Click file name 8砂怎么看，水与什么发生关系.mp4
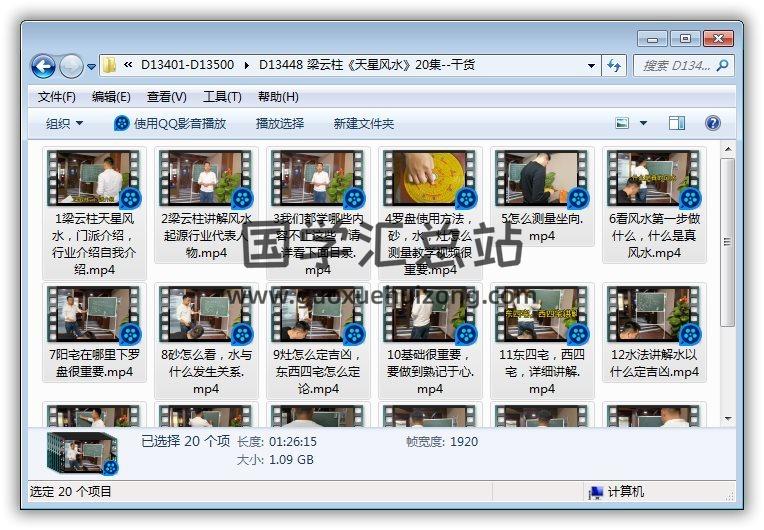 tap(206, 372)
